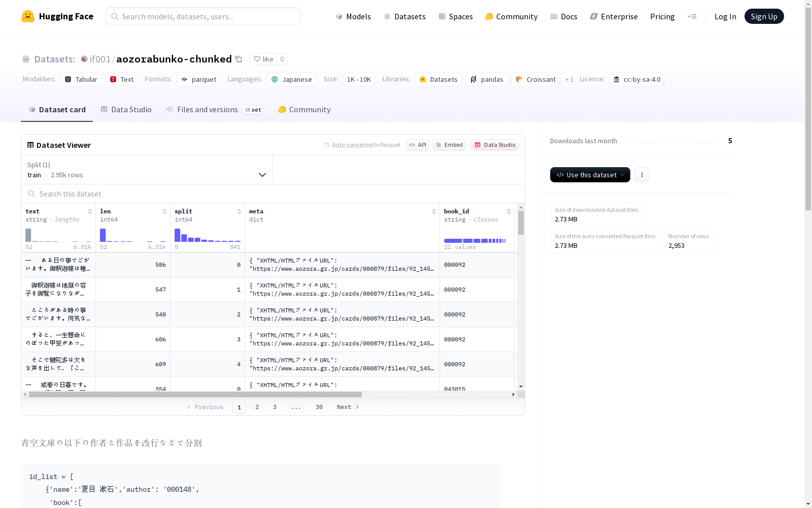
Task: Focus the Search this dataset field
Action: tap(273, 194)
